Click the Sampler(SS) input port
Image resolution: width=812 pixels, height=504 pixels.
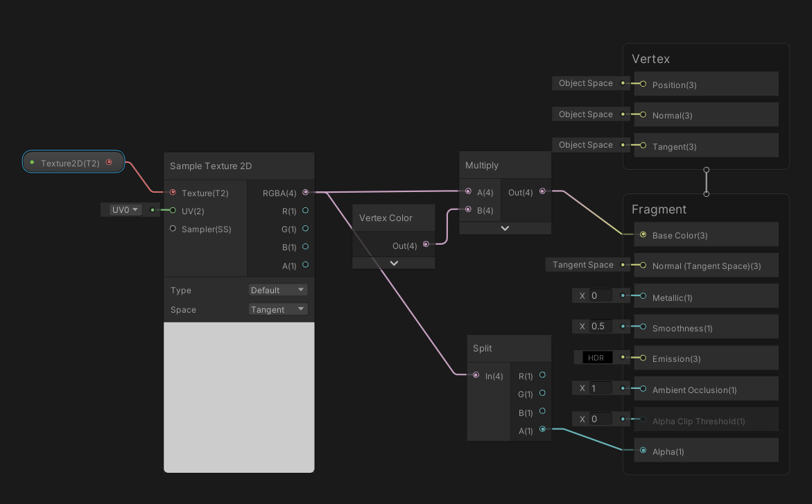[173, 229]
